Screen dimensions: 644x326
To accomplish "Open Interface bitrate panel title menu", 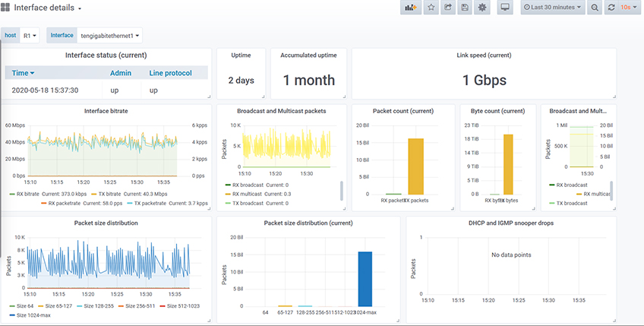I will point(106,111).
